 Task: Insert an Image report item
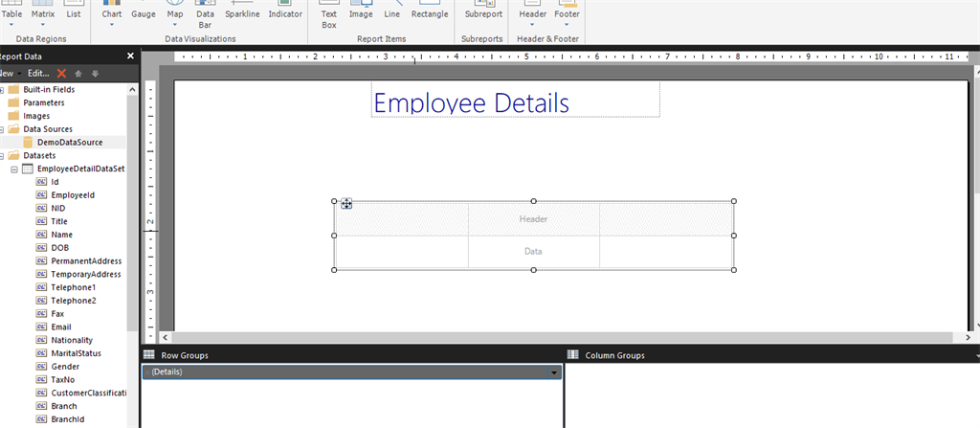point(361,11)
